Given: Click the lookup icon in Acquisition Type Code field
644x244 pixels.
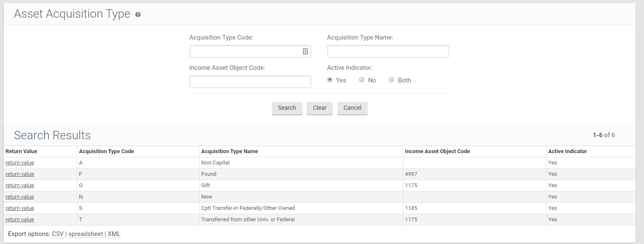Looking at the screenshot, I should [x=305, y=51].
